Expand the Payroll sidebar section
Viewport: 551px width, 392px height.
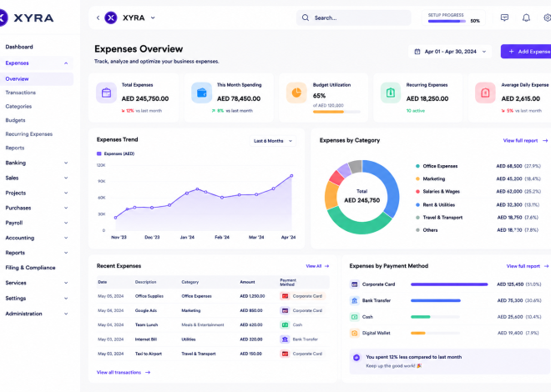[x=66, y=223]
